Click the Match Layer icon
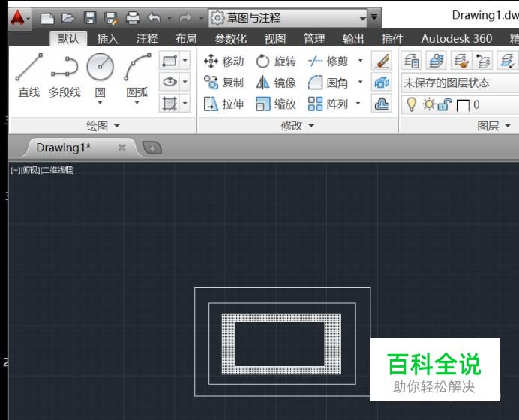The height and width of the screenshot is (420, 519). point(460,61)
